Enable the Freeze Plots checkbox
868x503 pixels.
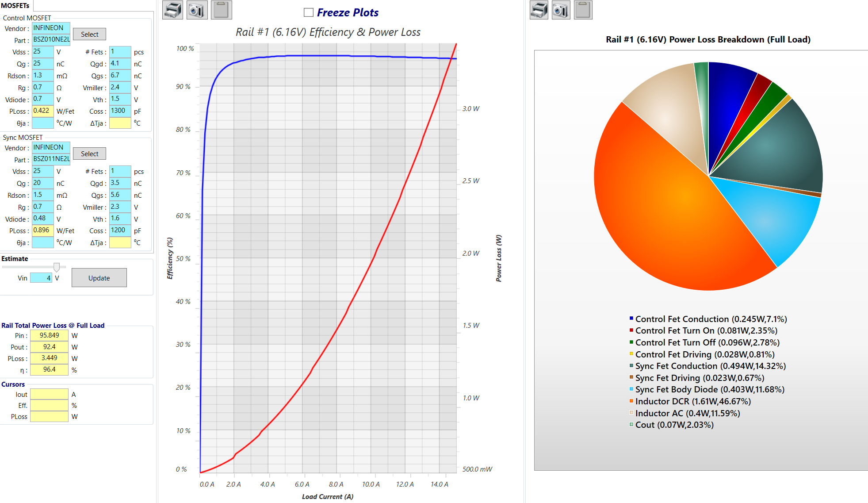click(x=309, y=13)
